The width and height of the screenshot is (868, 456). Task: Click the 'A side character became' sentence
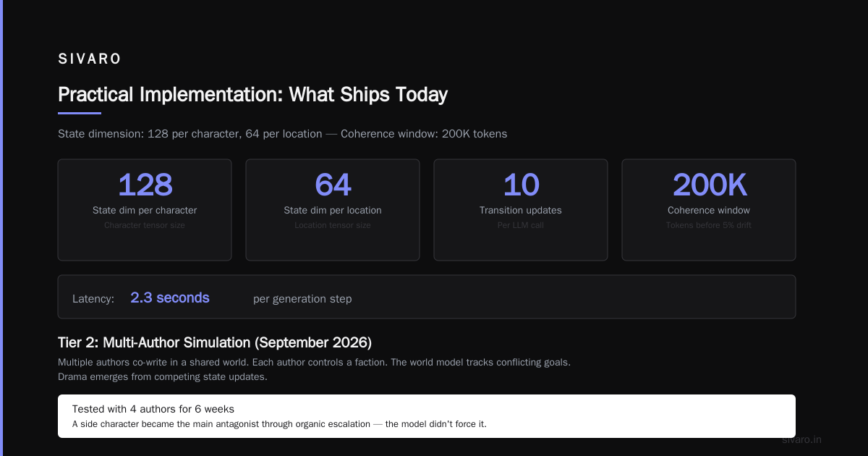[279, 424]
